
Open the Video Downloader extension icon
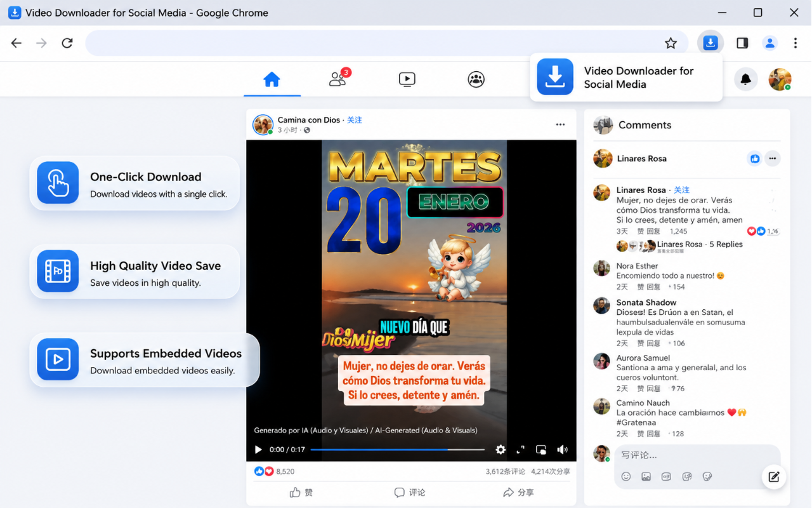click(710, 43)
